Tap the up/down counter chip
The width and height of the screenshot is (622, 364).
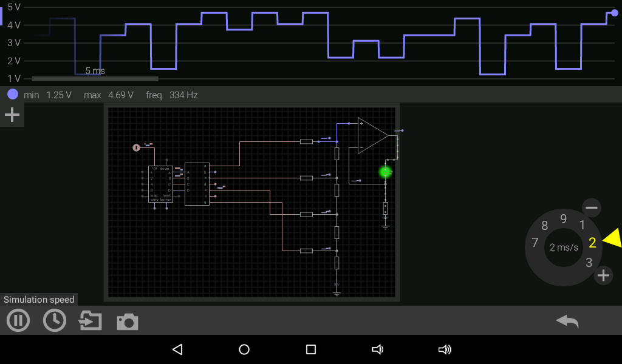pos(160,184)
